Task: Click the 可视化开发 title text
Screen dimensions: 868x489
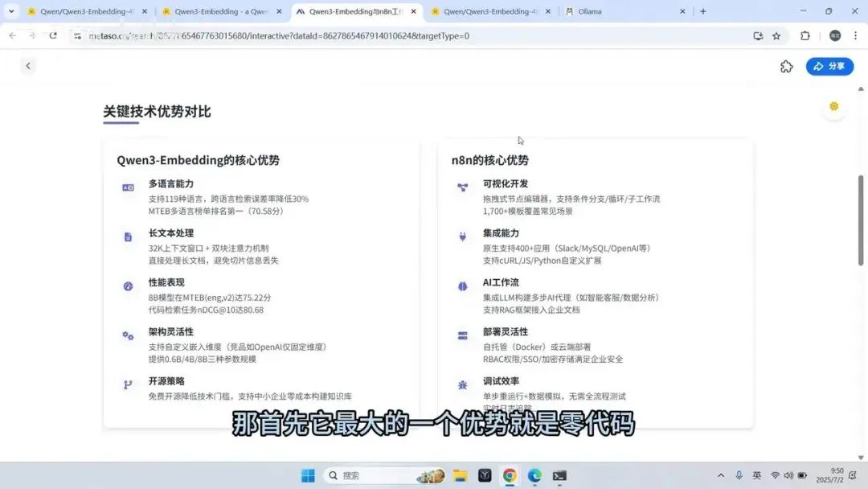Action: coord(506,184)
